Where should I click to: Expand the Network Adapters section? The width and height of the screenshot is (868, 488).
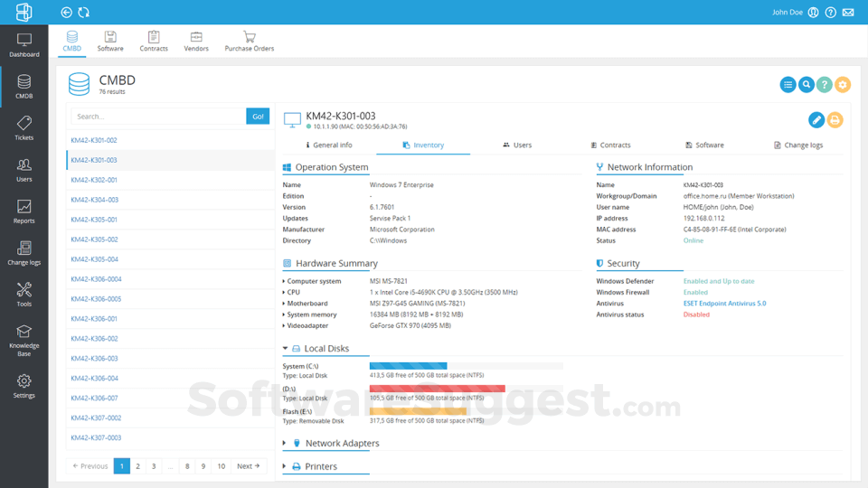pos(285,443)
